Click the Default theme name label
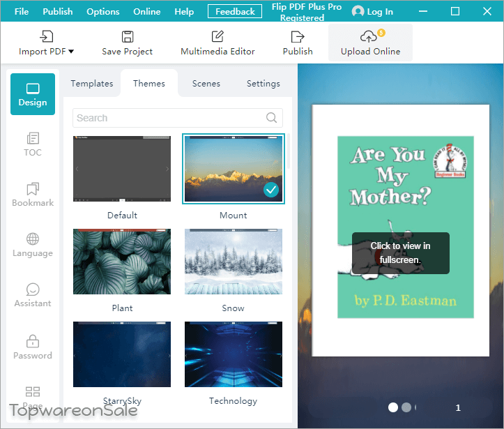This screenshot has width=504, height=429. coord(122,215)
